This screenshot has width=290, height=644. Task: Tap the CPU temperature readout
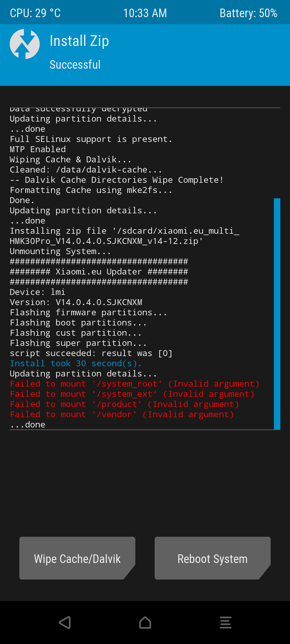click(35, 13)
